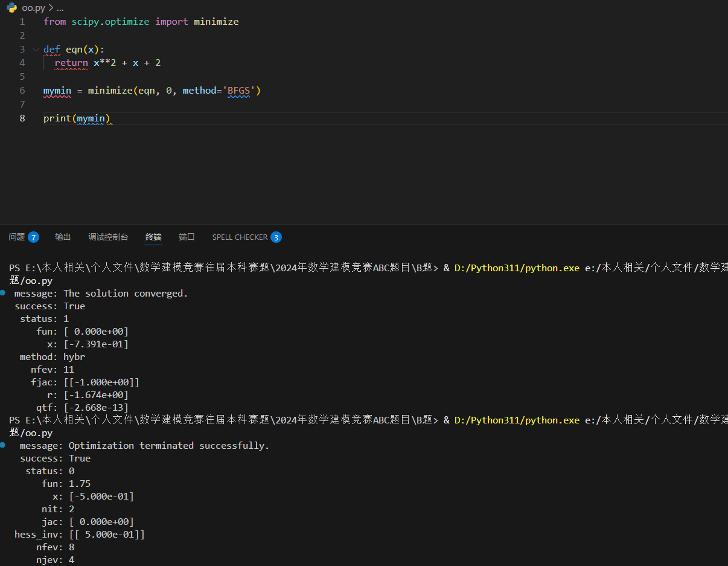The width and height of the screenshot is (728, 566).
Task: Click the 'nit: 2' terminal line
Action: pyautogui.click(x=58, y=509)
